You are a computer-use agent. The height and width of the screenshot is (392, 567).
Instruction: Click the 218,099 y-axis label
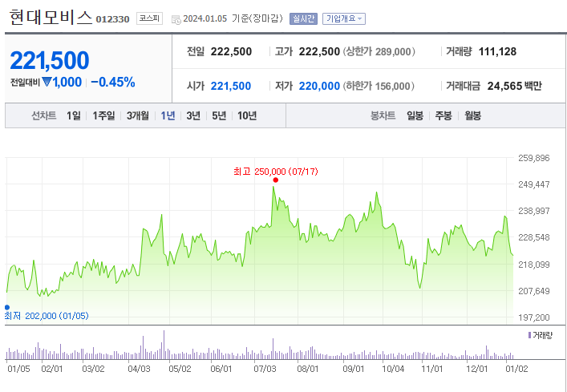click(x=534, y=265)
